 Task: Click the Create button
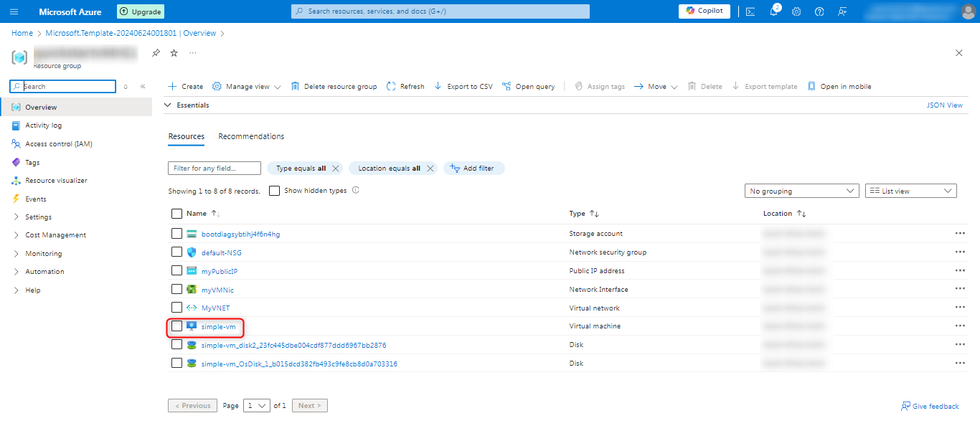point(186,86)
